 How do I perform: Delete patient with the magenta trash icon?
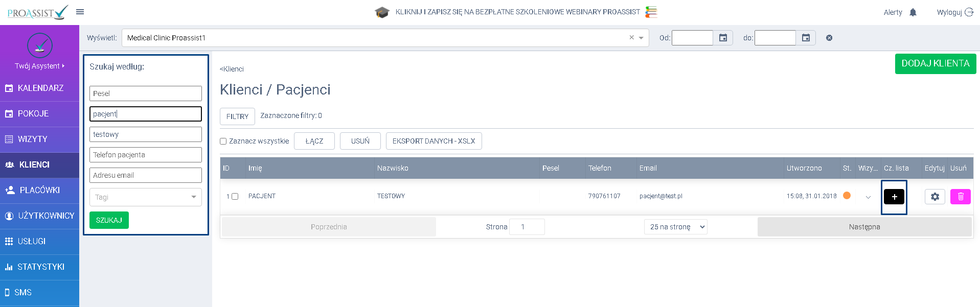[961, 197]
